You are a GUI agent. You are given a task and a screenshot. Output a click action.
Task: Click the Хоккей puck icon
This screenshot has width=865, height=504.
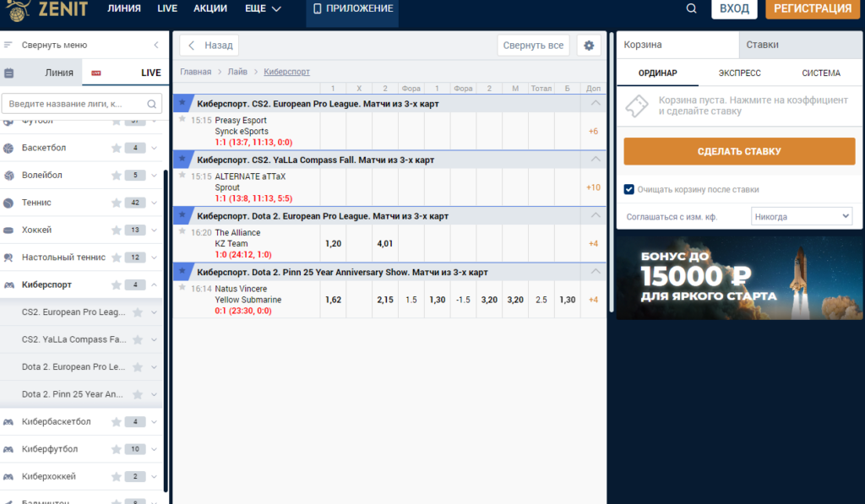[8, 230]
